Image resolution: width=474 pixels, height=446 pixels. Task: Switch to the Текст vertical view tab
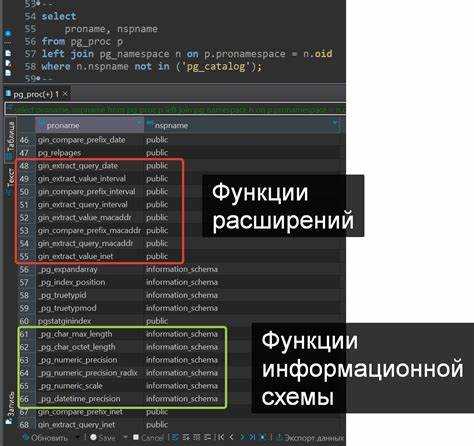(x=10, y=181)
